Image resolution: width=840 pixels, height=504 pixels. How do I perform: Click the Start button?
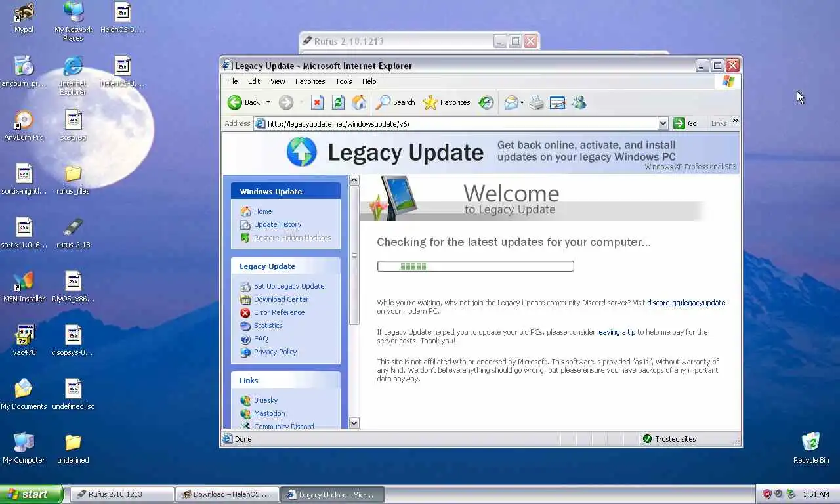click(x=31, y=494)
